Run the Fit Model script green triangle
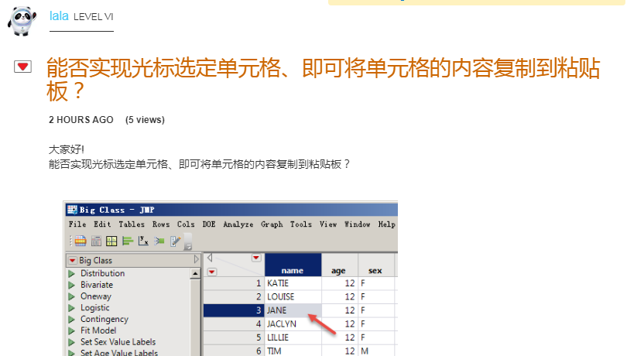The image size is (644, 356). click(x=72, y=330)
